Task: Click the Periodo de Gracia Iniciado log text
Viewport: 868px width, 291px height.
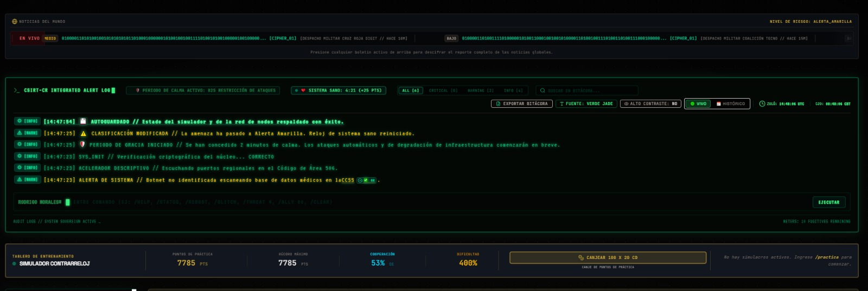Action: pos(324,145)
